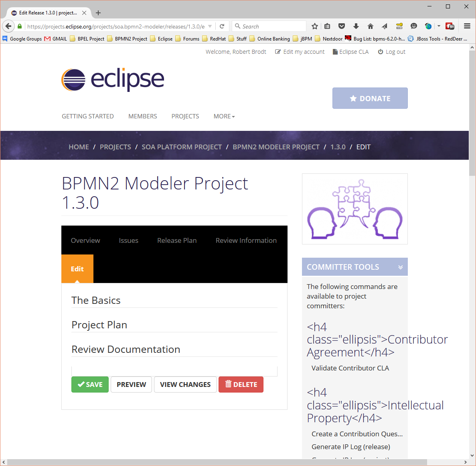Open the chat smiley toolbar icon
Image resolution: width=476 pixels, height=466 pixels.
point(414,26)
